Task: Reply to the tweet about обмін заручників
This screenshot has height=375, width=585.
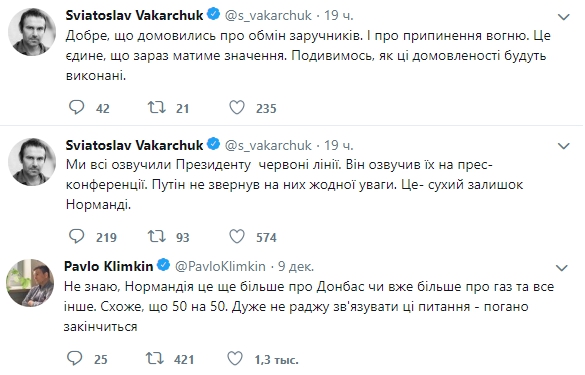Action: (x=77, y=107)
